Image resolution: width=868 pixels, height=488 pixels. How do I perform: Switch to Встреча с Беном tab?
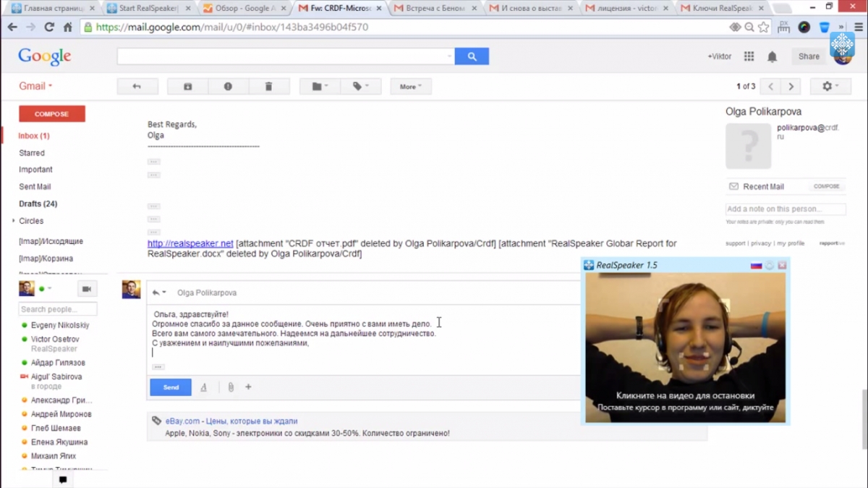tap(435, 8)
